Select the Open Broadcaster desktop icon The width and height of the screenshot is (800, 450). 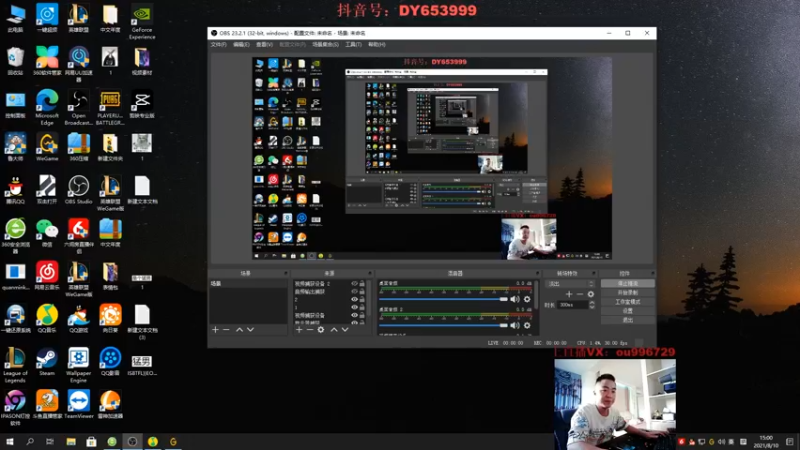pos(79,107)
